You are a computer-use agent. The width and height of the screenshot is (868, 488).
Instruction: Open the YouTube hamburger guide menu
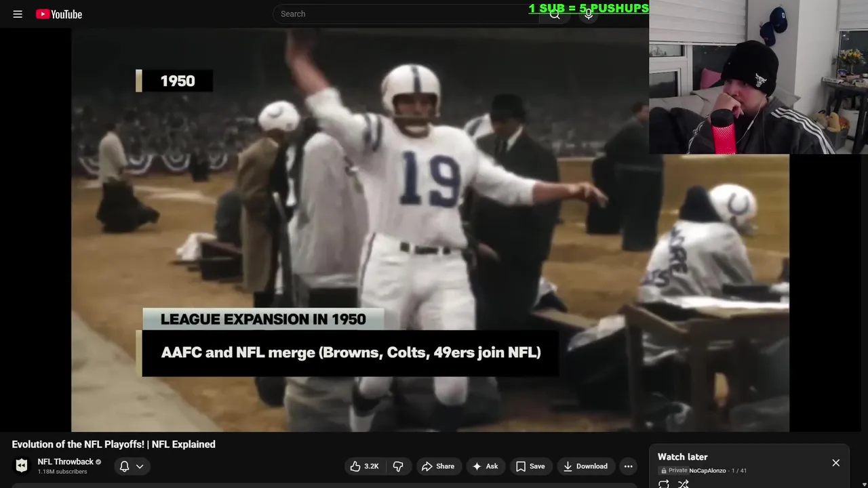pos(18,14)
